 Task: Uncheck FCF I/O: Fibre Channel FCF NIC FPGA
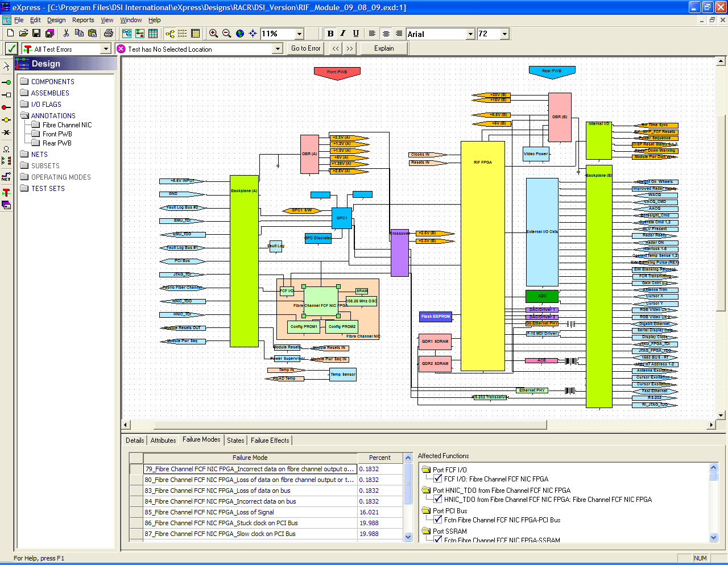coord(438,479)
